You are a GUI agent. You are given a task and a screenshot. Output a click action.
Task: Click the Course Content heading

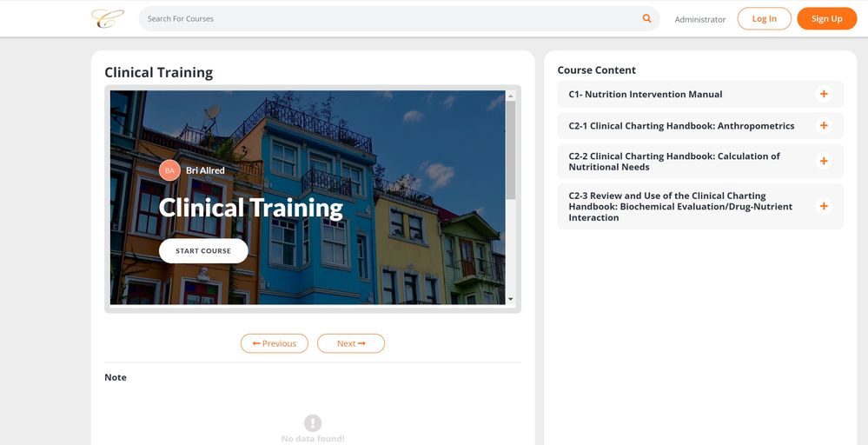click(x=596, y=70)
